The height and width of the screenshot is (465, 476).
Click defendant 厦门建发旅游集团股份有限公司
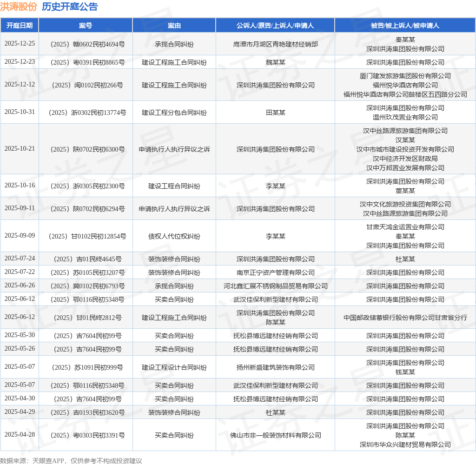coord(405,76)
